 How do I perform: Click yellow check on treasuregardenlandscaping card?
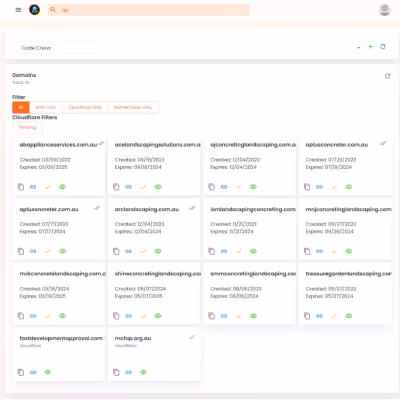(334, 316)
